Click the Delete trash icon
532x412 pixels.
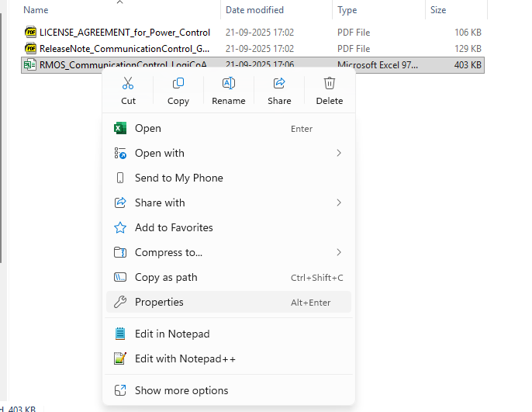(330, 84)
